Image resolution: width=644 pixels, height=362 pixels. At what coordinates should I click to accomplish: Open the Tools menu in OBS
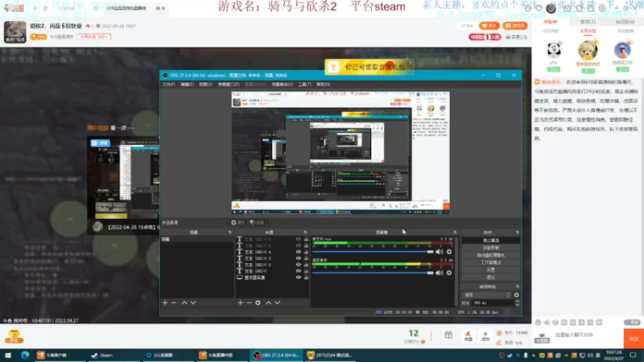(x=304, y=84)
